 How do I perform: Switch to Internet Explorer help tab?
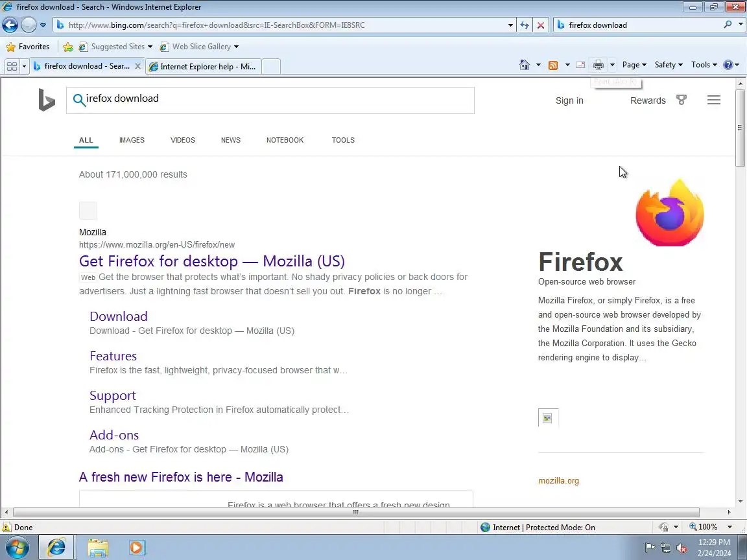[x=204, y=67]
